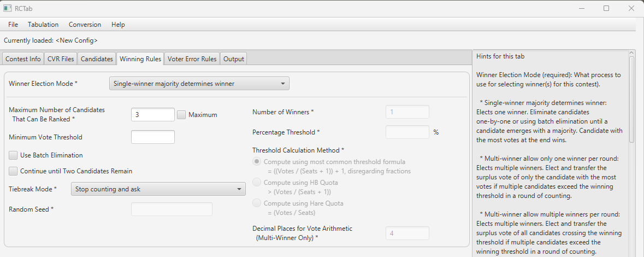Click the Percentage Threshold field

coord(407,132)
